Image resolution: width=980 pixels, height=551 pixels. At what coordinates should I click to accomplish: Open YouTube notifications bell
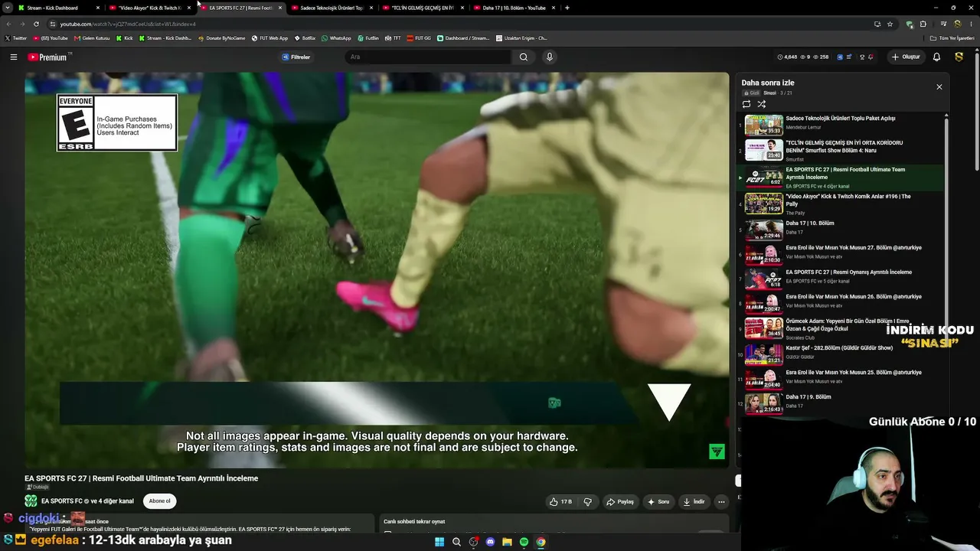point(936,57)
